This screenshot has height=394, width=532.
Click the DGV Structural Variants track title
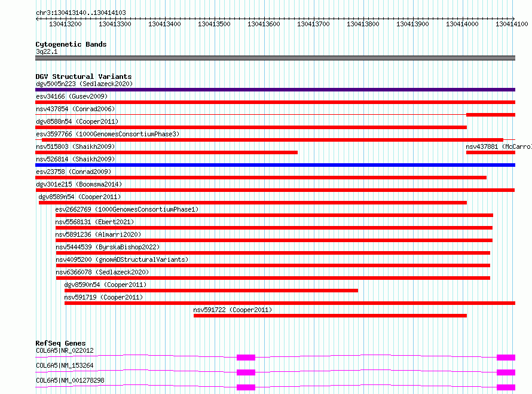[84, 77]
